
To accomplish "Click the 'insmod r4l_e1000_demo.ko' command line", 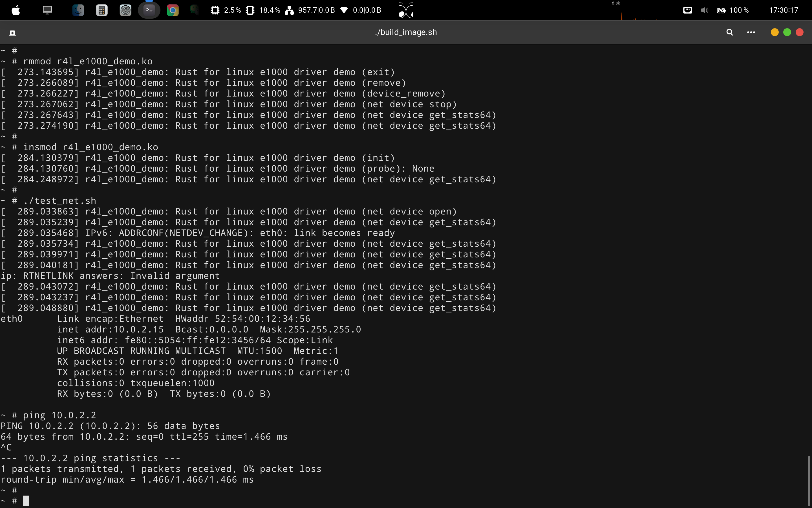I will pos(79,147).
